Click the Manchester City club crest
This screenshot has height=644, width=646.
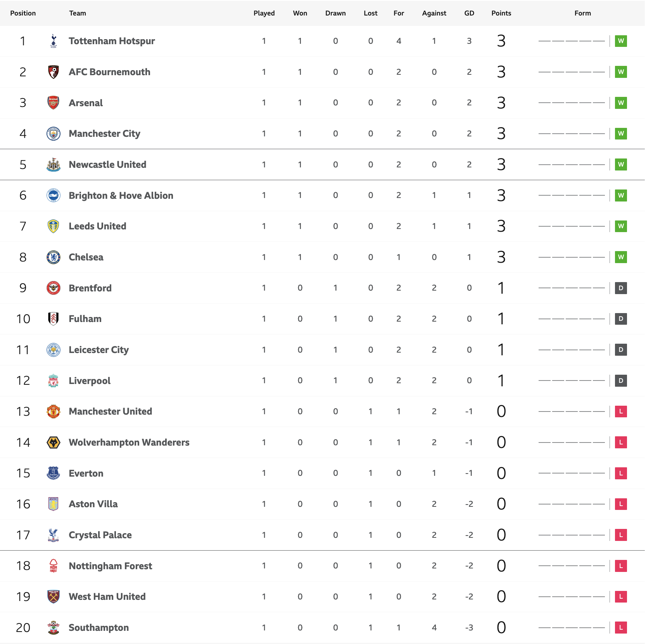pyautogui.click(x=54, y=134)
